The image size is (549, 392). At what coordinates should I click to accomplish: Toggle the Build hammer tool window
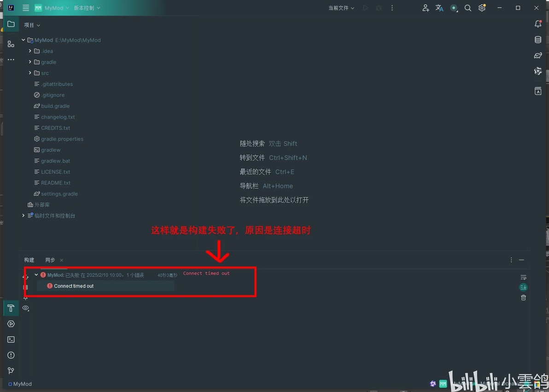point(11,308)
